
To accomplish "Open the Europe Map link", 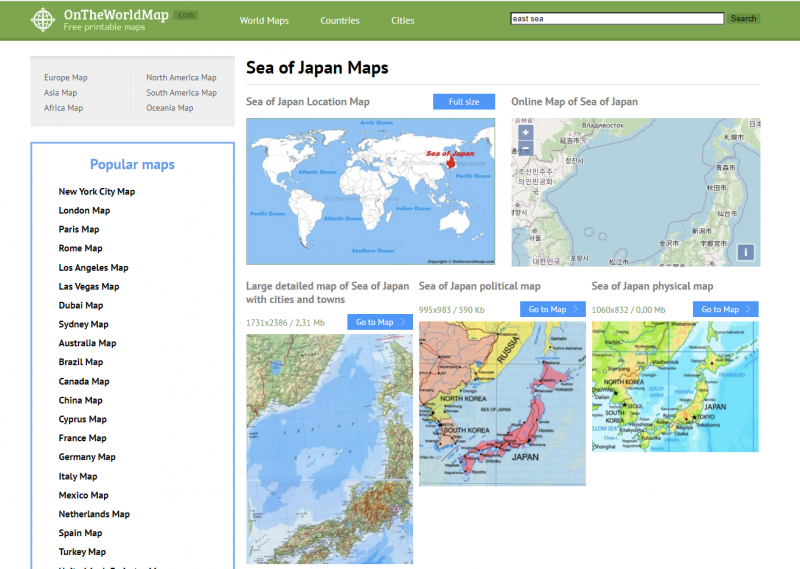I will (x=66, y=78).
